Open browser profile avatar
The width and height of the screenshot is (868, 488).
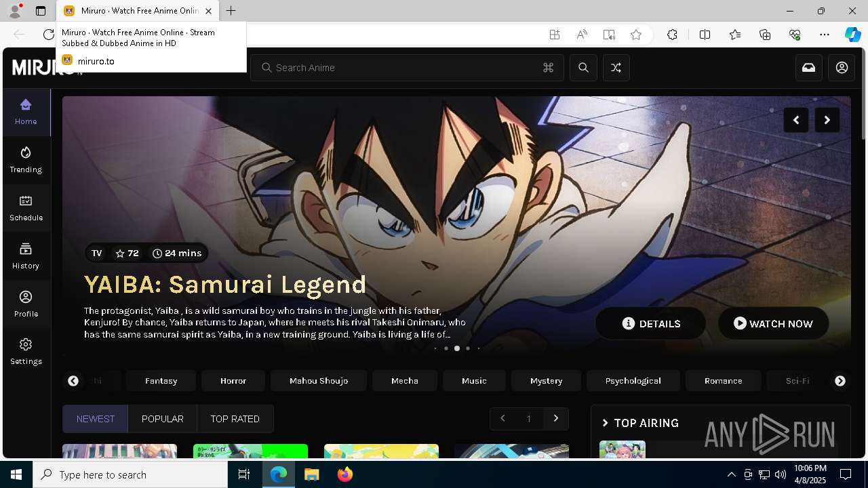click(15, 11)
